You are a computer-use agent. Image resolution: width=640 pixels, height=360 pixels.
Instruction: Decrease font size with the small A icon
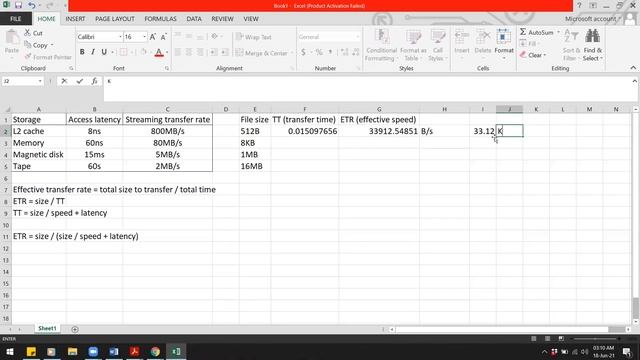tap(164, 37)
